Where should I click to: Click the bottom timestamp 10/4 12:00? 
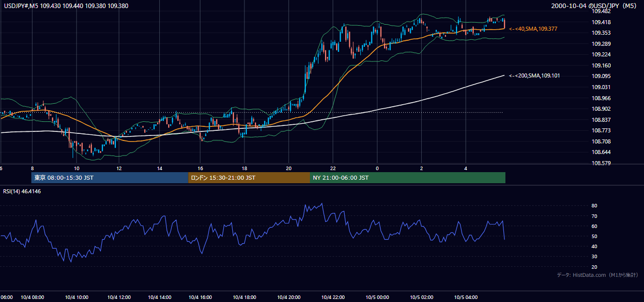119,297
